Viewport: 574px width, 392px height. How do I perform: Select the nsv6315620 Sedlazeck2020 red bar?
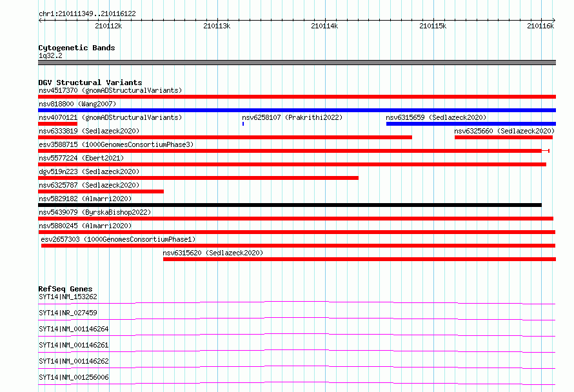pos(359,259)
